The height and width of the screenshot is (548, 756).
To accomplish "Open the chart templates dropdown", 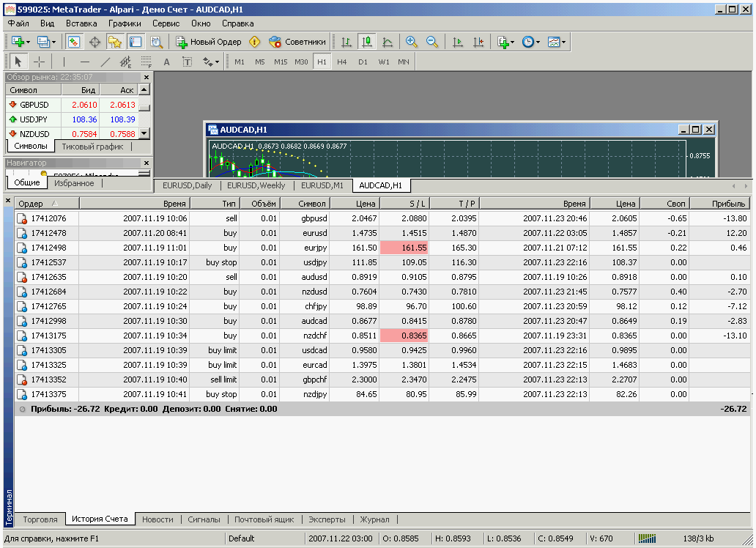I will click(x=563, y=42).
